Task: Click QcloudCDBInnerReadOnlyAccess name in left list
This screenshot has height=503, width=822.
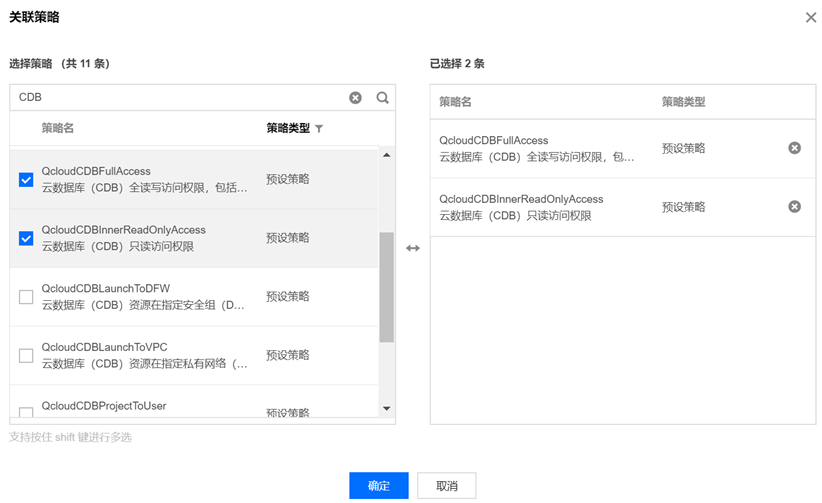Action: pos(124,230)
